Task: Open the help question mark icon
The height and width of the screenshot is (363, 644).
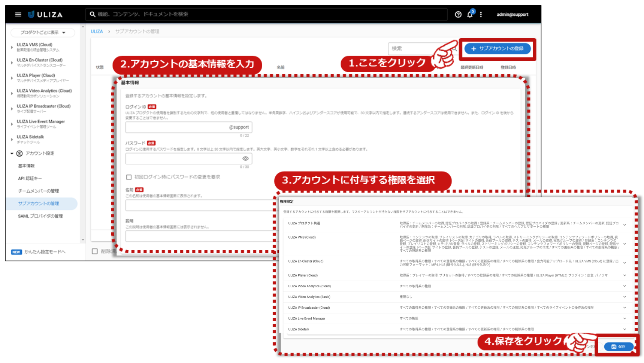Action: tap(458, 15)
